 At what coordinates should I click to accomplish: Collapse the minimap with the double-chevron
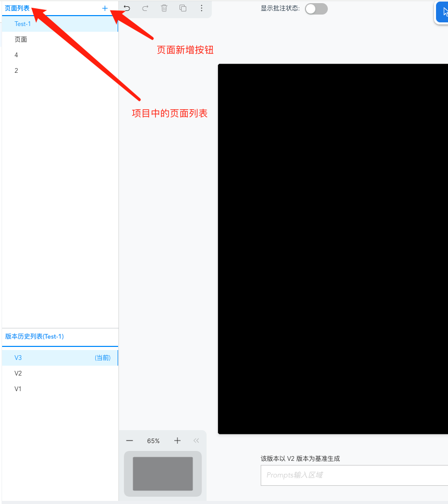[196, 441]
